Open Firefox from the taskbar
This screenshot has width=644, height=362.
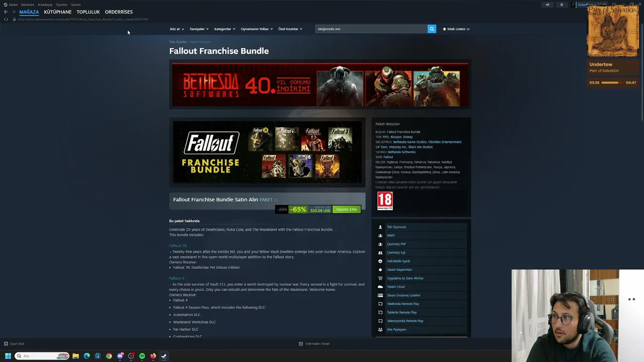(x=153, y=356)
